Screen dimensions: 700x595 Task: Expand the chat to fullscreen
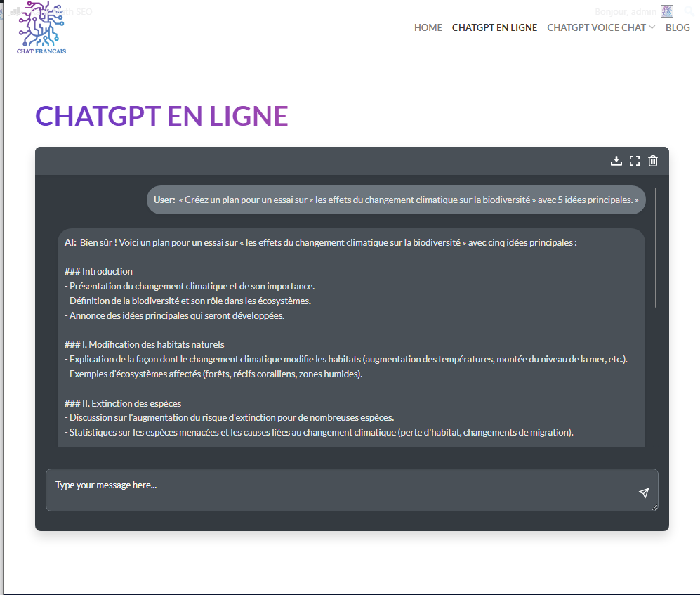pos(635,161)
